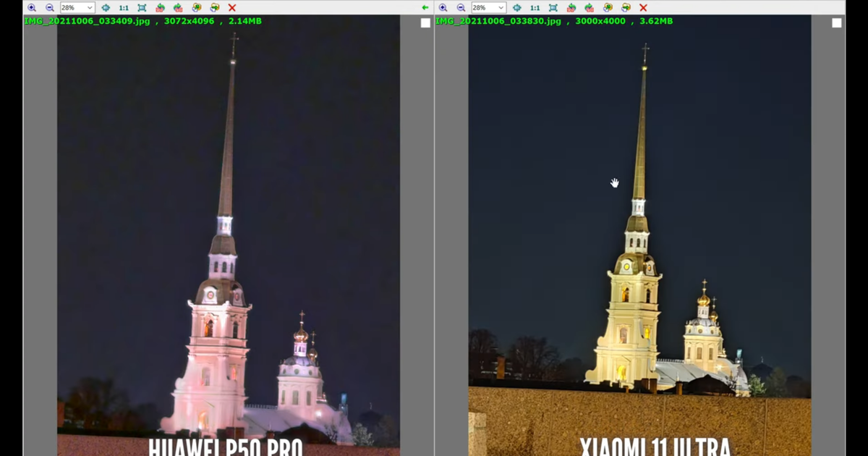This screenshot has width=868, height=456.
Task: Tick the right pane image selection checkbox
Action: [837, 23]
